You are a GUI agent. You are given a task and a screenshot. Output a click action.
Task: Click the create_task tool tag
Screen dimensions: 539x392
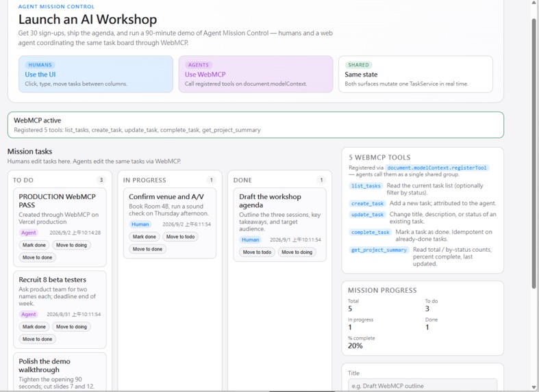coord(367,204)
